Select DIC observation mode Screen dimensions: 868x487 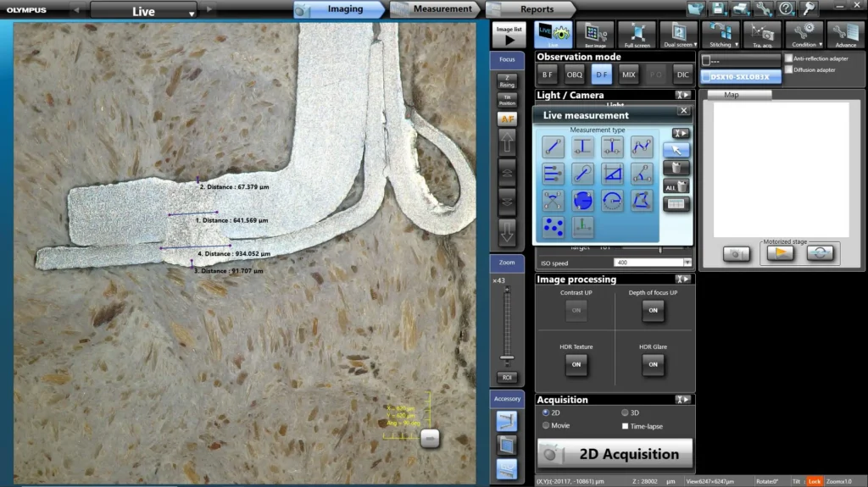tap(682, 75)
